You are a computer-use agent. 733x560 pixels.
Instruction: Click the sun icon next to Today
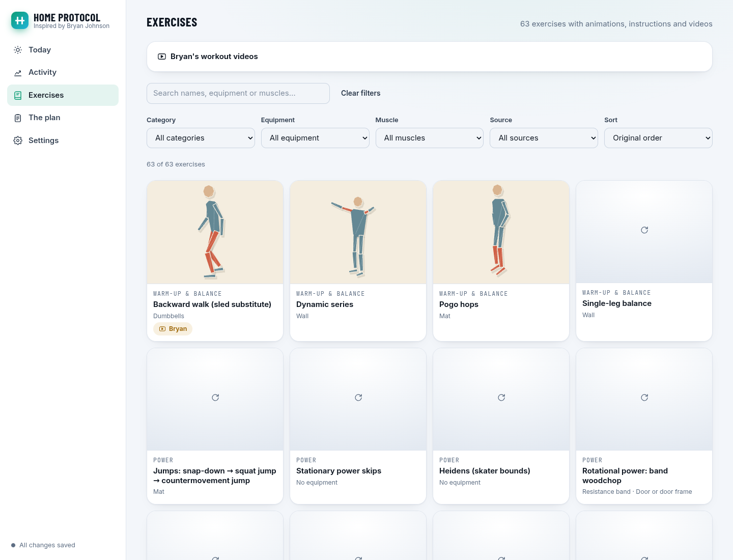pos(18,50)
